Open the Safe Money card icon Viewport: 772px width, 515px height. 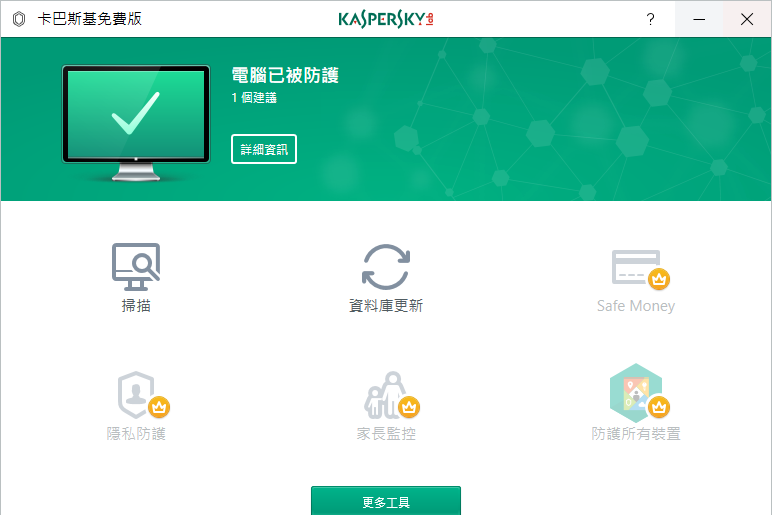point(640,269)
